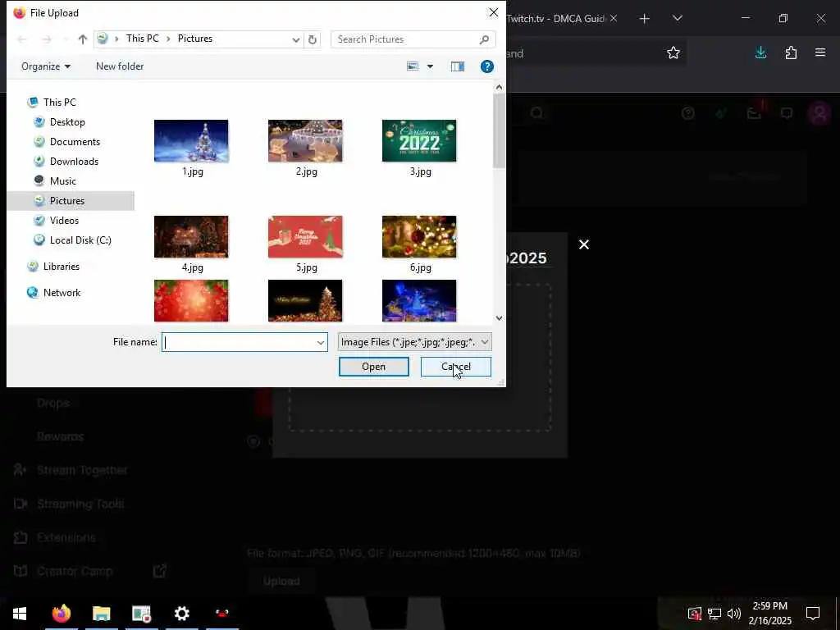
Task: Select the 1.jpg thumbnail
Action: tap(191, 141)
